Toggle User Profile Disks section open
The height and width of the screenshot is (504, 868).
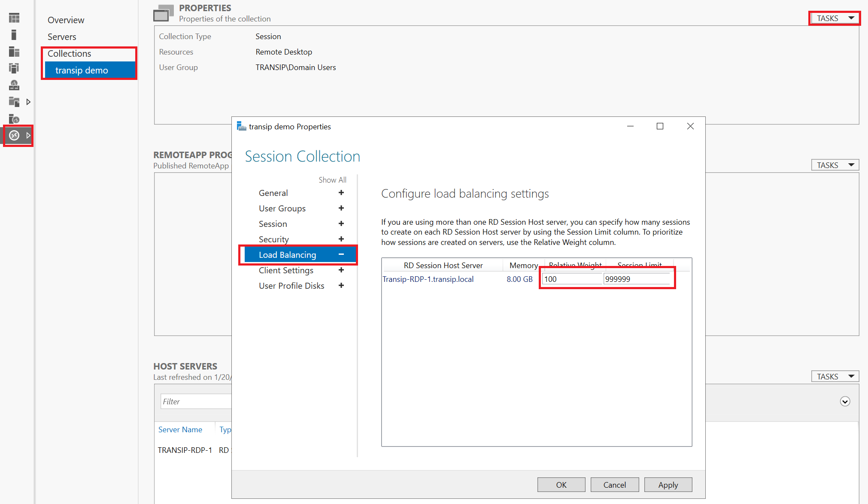(x=340, y=285)
